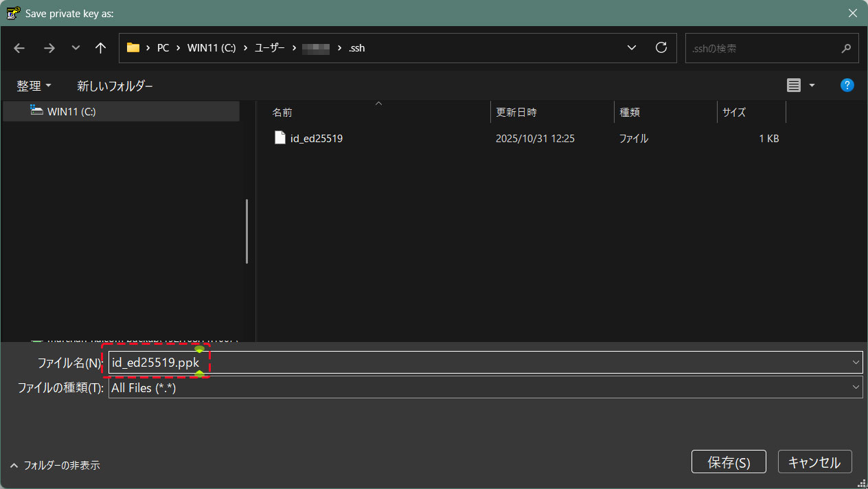Image resolution: width=868 pixels, height=489 pixels.
Task: Collapse folders with フォルダーの非表示
Action: pyautogui.click(x=55, y=465)
